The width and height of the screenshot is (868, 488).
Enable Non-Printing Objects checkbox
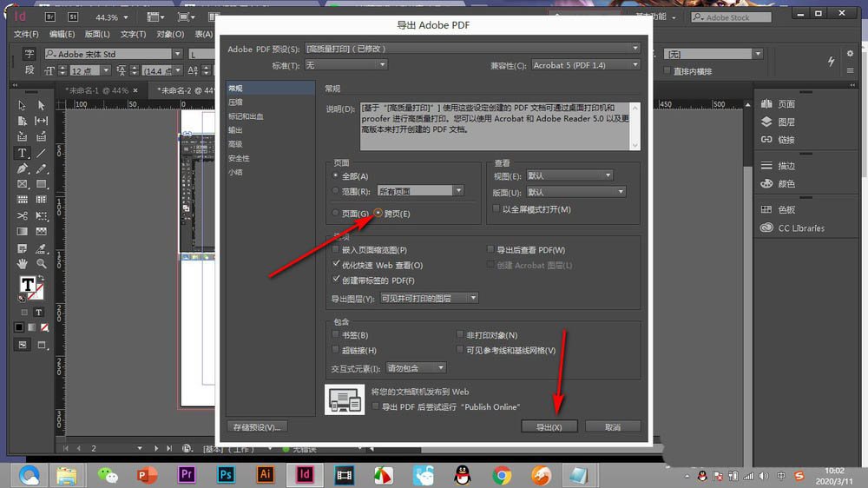click(460, 334)
